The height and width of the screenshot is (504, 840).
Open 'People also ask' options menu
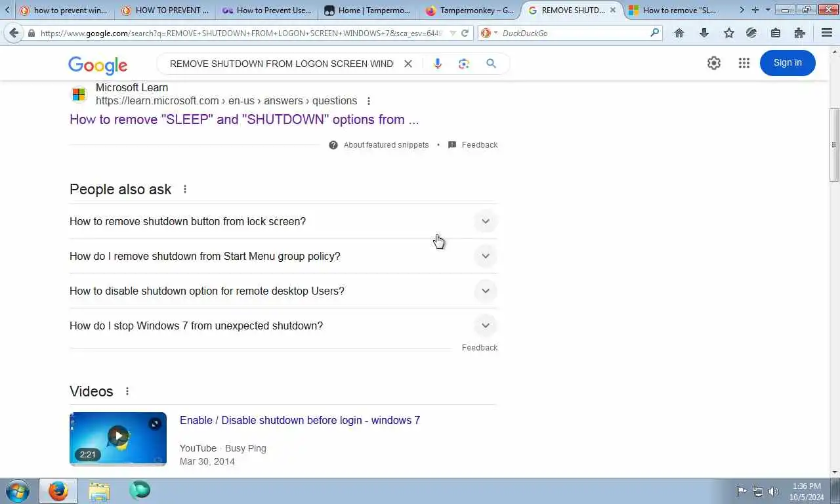pyautogui.click(x=185, y=189)
